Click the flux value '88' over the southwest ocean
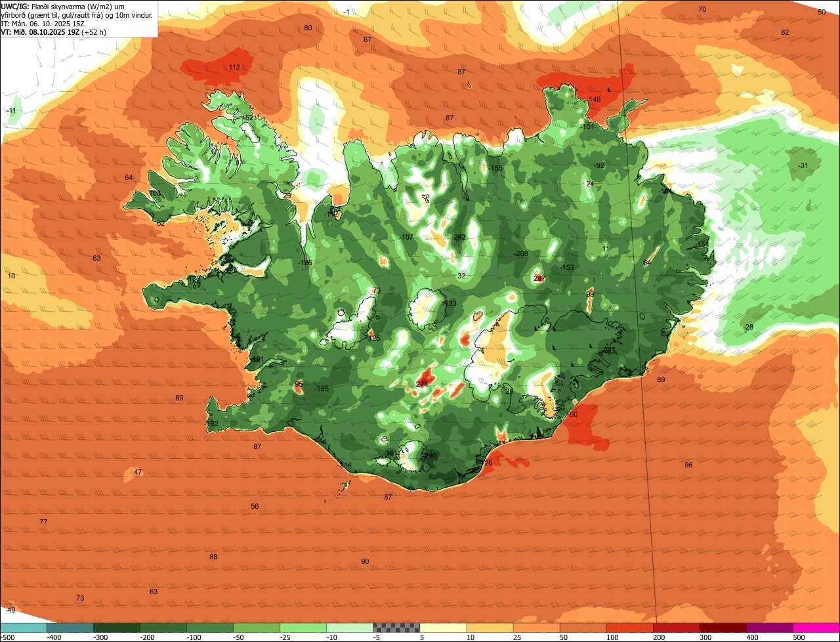Screen dimensions: 840x642 pyautogui.click(x=213, y=557)
